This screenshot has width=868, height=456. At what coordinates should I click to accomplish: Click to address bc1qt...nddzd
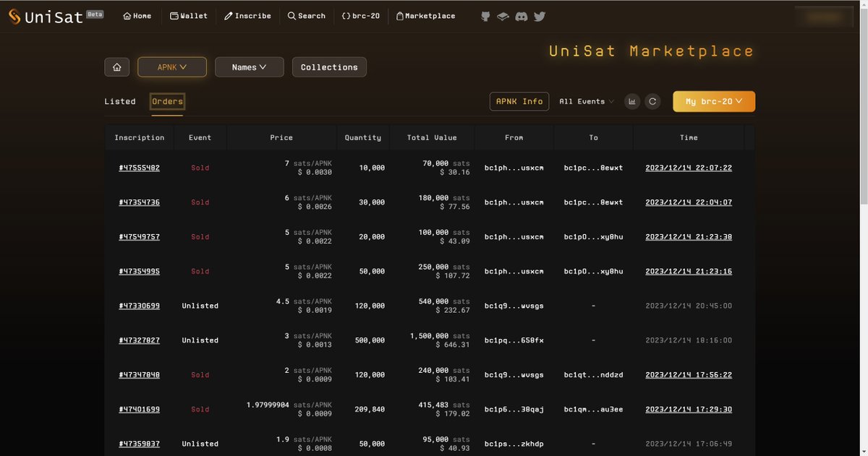594,375
